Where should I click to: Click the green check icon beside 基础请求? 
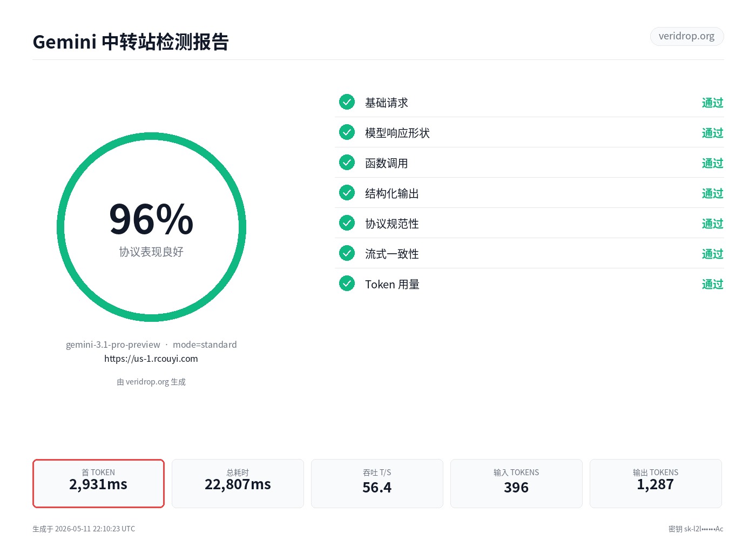pyautogui.click(x=347, y=102)
